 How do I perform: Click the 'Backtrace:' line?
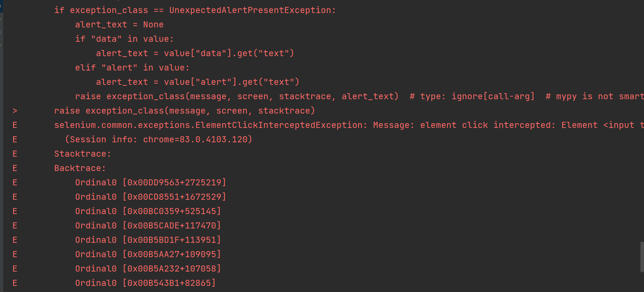(x=80, y=168)
